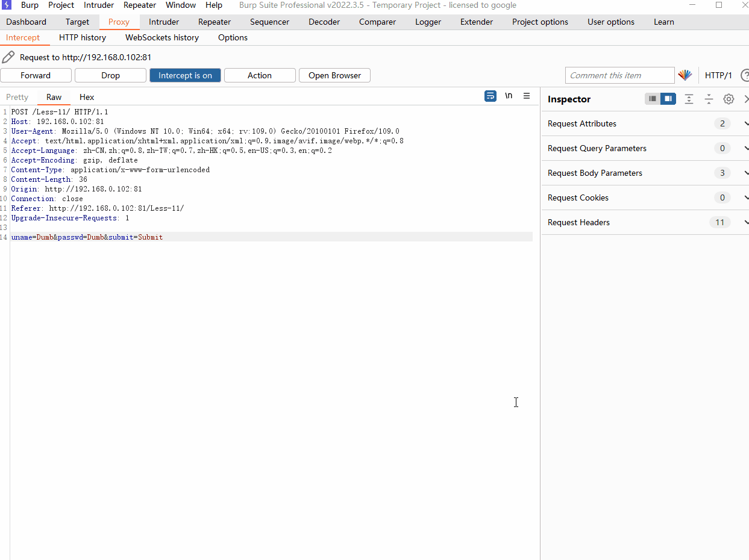This screenshot has width=749, height=560.
Task: Open the HTTP history sub-tab
Action: click(x=83, y=37)
